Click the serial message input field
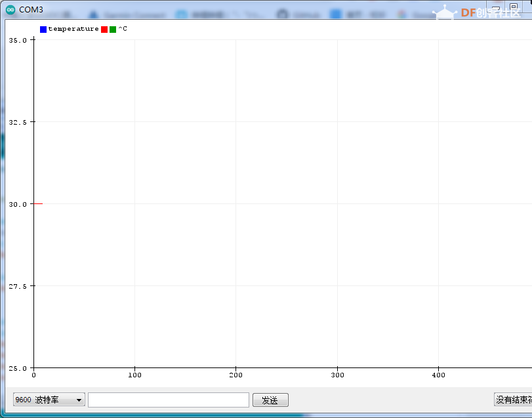This screenshot has height=418, width=532. [169, 400]
